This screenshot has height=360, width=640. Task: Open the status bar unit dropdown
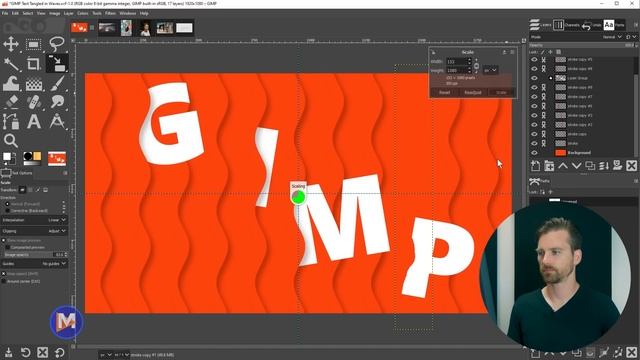(x=105, y=355)
